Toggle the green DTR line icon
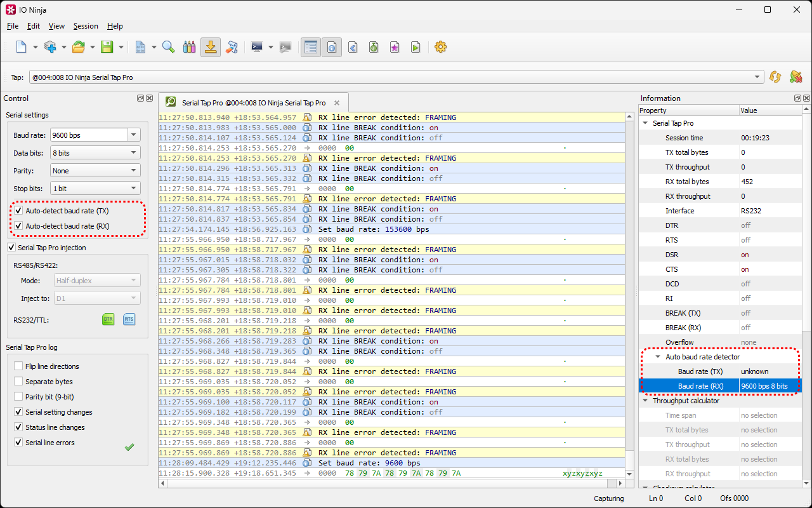812x508 pixels. pyautogui.click(x=108, y=319)
